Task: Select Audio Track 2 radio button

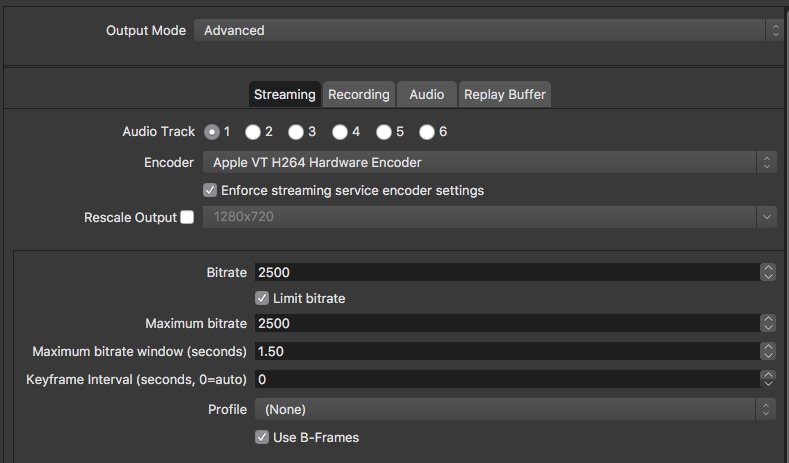Action: 253,132
